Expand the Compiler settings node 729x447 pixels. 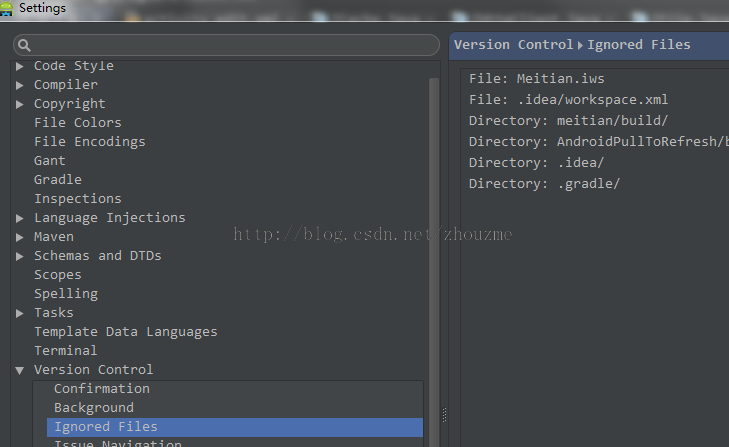[x=20, y=85]
